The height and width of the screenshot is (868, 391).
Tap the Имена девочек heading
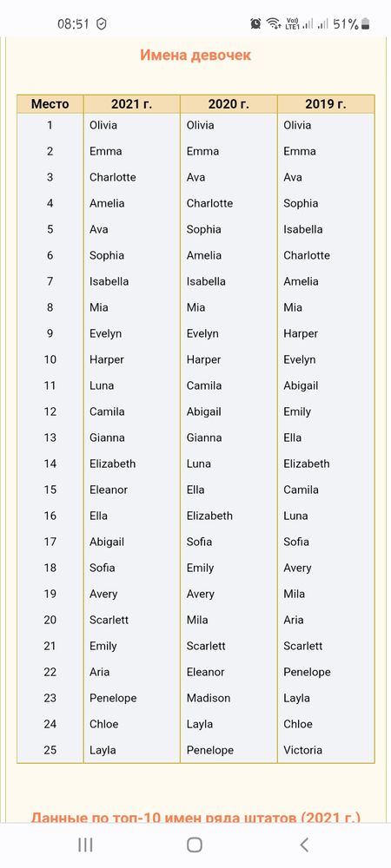pyautogui.click(x=195, y=56)
